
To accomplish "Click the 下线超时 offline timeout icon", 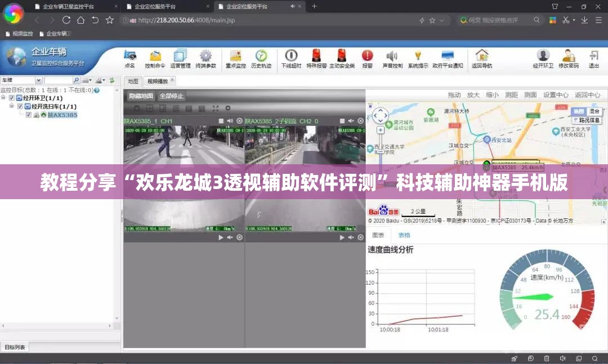I will [x=291, y=59].
